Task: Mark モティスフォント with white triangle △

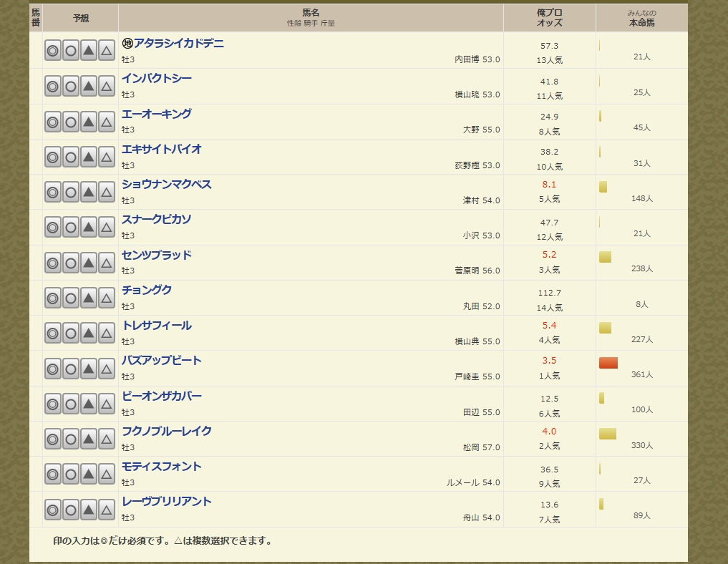Action: [x=107, y=475]
